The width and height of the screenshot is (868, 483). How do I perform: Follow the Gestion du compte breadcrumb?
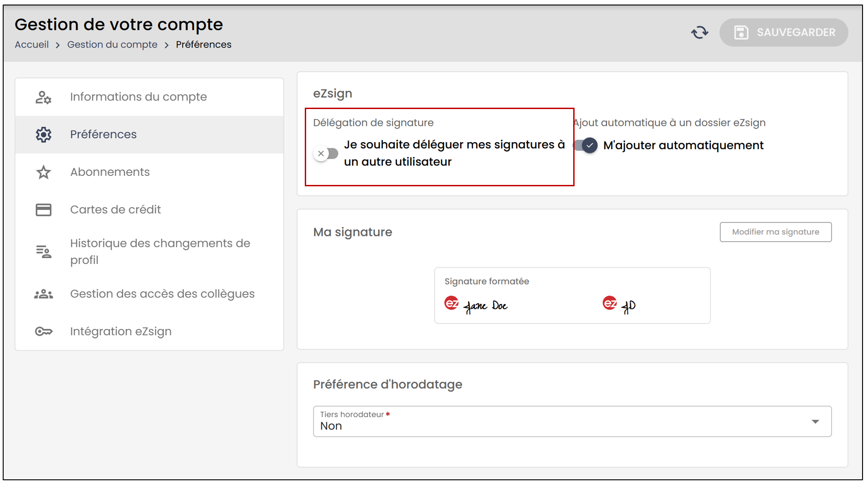[x=112, y=45]
